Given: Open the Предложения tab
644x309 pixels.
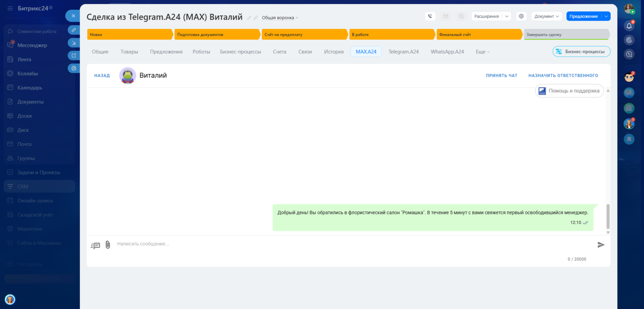Looking at the screenshot, I should (x=166, y=52).
